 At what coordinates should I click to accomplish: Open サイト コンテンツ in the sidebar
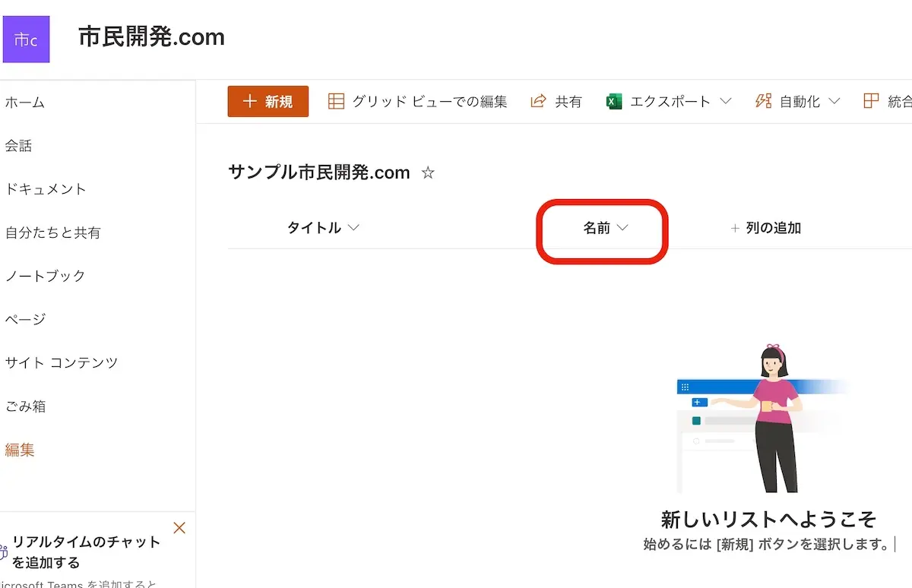(x=62, y=363)
